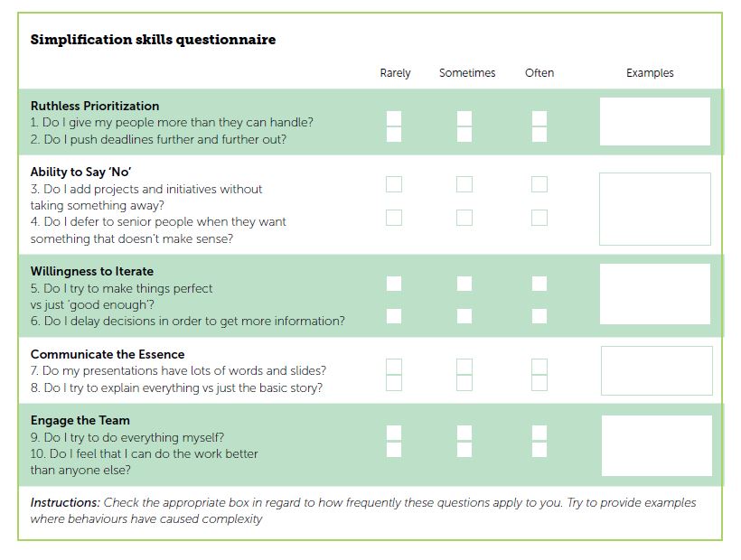
Task: Tick Sometimes for deferring to seniors question 4
Action: [x=464, y=218]
